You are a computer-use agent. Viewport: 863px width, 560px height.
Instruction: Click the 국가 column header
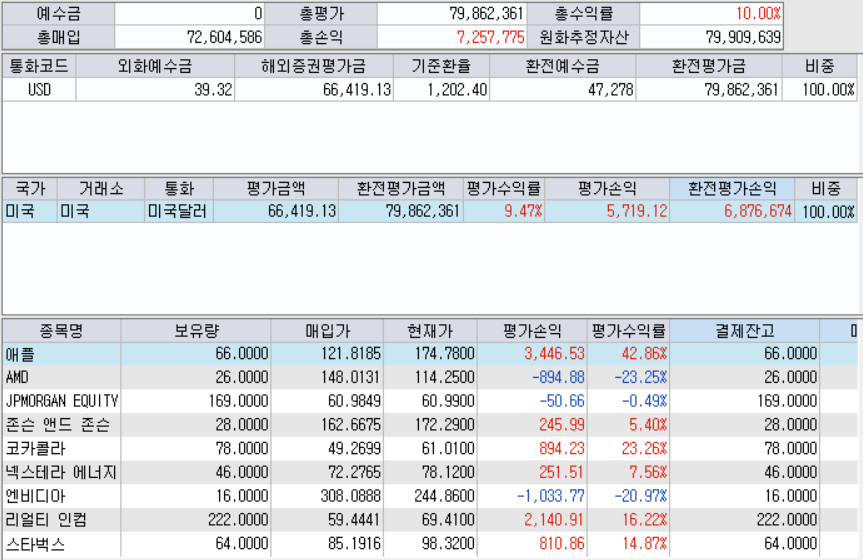pos(30,189)
